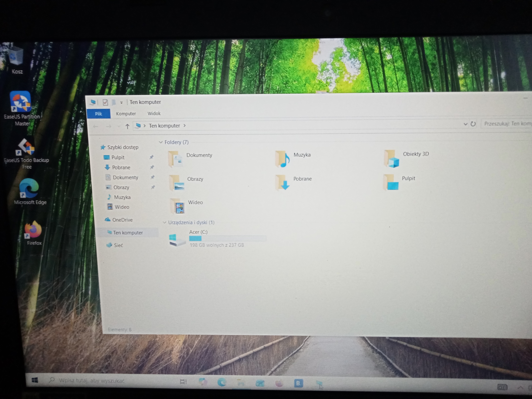This screenshot has width=532, height=399.
Task: Open the address bar history dropdown
Action: (x=465, y=124)
